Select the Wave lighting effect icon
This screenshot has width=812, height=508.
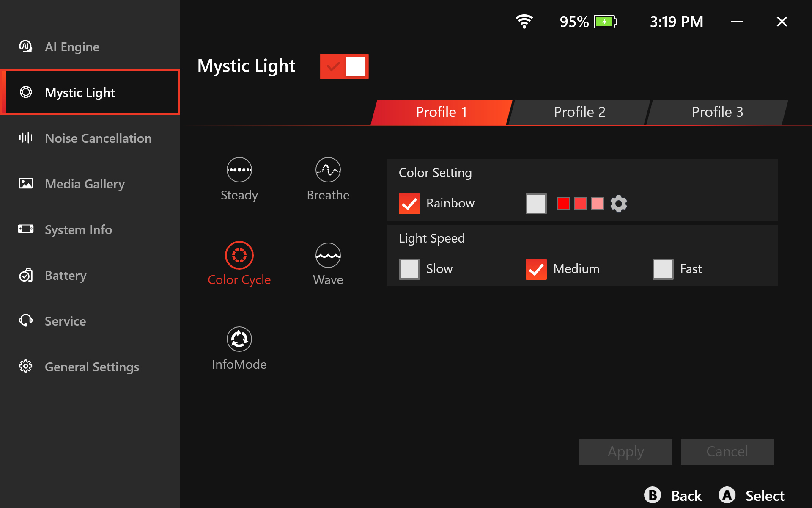(328, 255)
